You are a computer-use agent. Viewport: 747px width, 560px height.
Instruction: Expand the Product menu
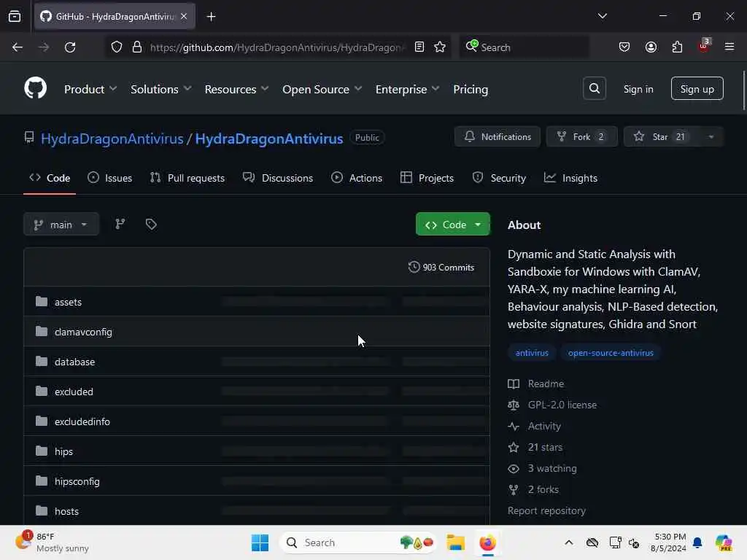tap(90, 89)
